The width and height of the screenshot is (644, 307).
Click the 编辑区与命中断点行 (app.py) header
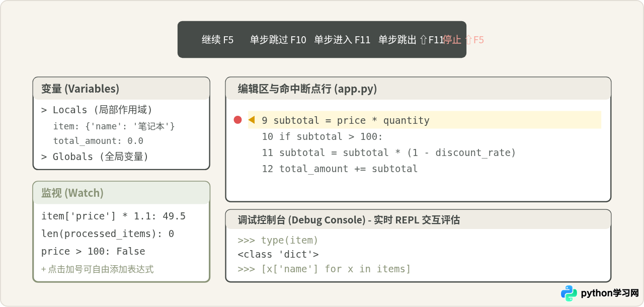click(x=418, y=89)
